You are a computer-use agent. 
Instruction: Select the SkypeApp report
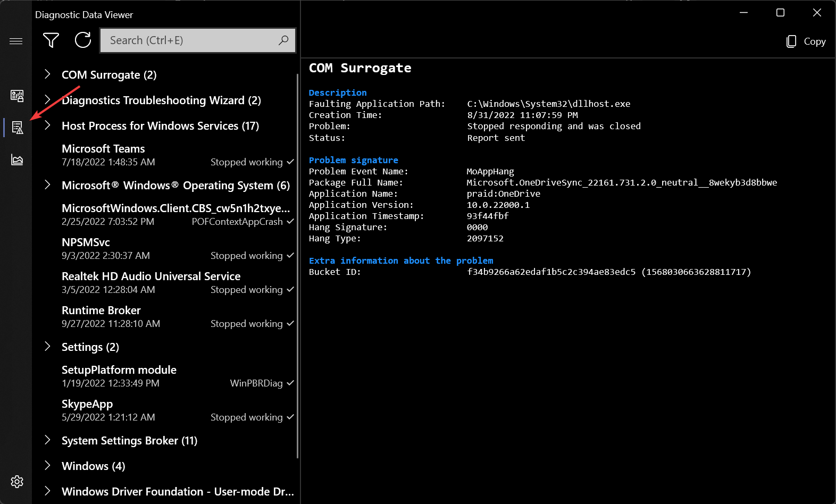pos(165,410)
